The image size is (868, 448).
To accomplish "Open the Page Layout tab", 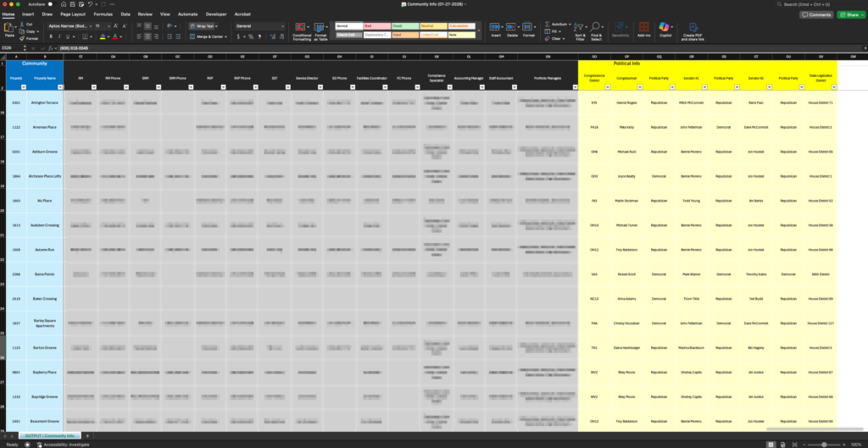I will (72, 14).
